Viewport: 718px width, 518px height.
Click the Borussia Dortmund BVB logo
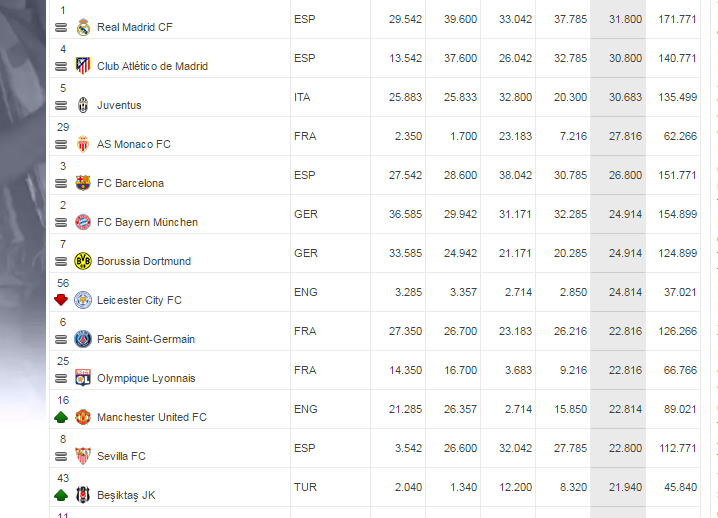pyautogui.click(x=83, y=261)
